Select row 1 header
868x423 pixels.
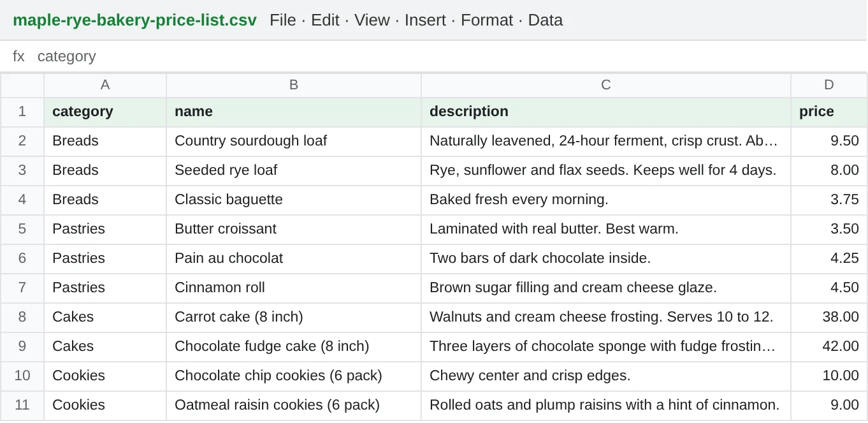pyautogui.click(x=22, y=112)
